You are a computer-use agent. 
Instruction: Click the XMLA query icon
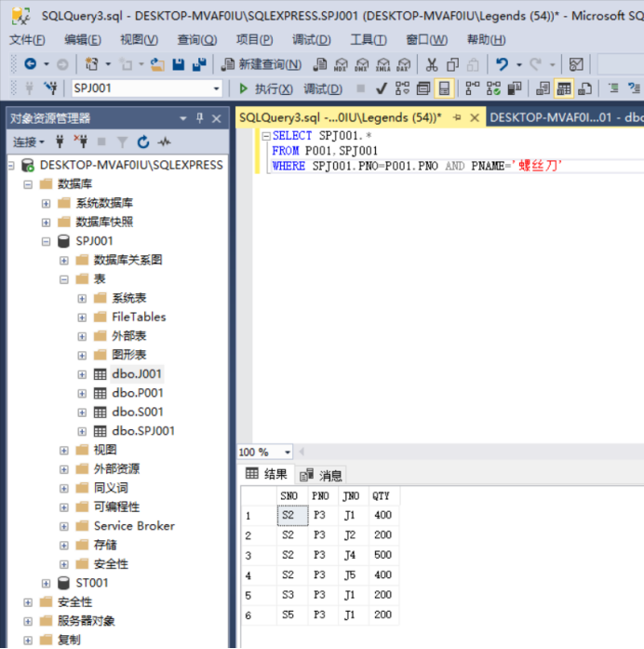382,64
